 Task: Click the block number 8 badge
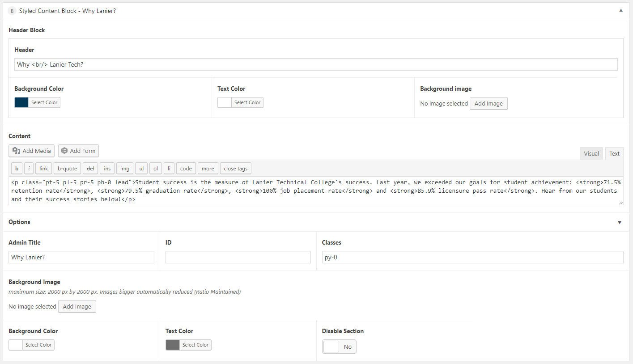click(x=12, y=11)
